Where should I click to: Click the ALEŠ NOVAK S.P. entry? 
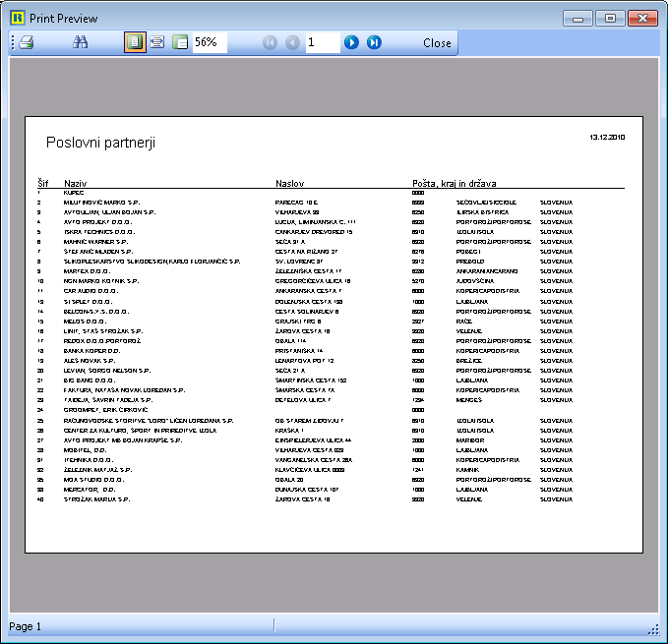(90, 361)
